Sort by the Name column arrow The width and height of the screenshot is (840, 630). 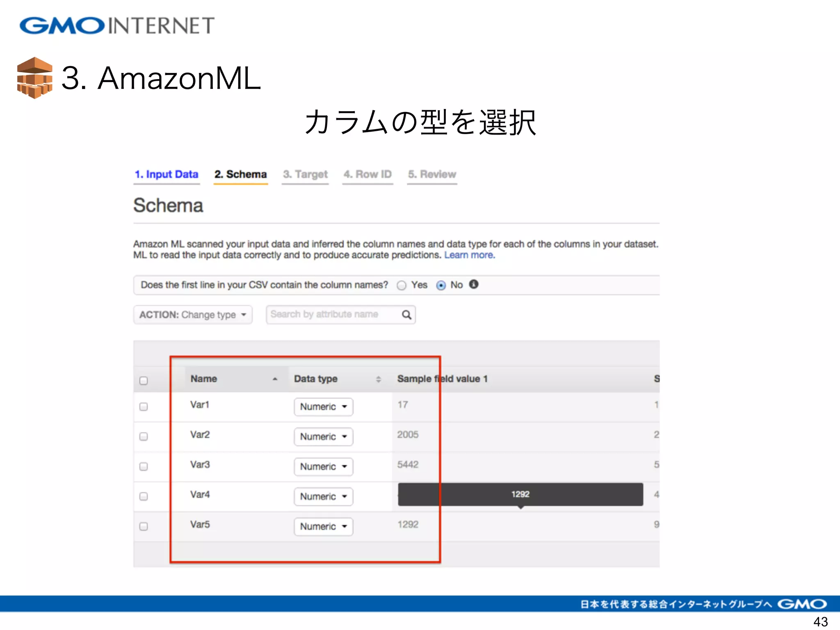tap(275, 379)
